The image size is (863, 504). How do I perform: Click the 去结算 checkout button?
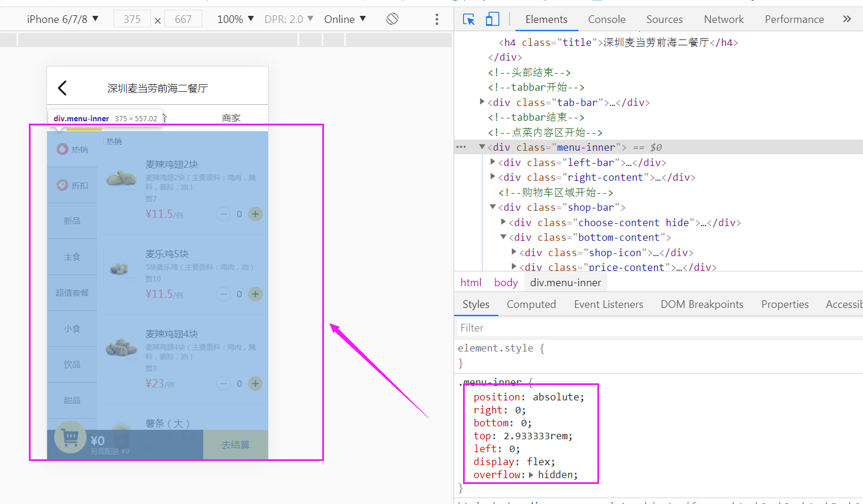coord(236,445)
